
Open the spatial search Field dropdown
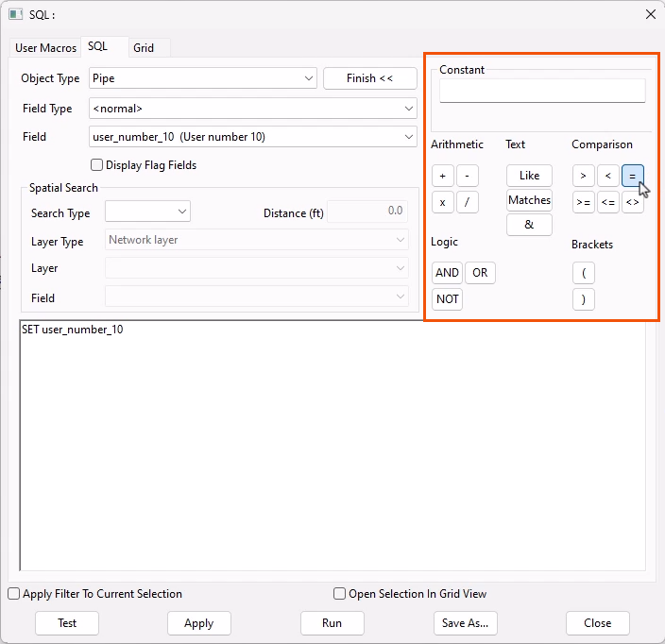click(x=257, y=297)
